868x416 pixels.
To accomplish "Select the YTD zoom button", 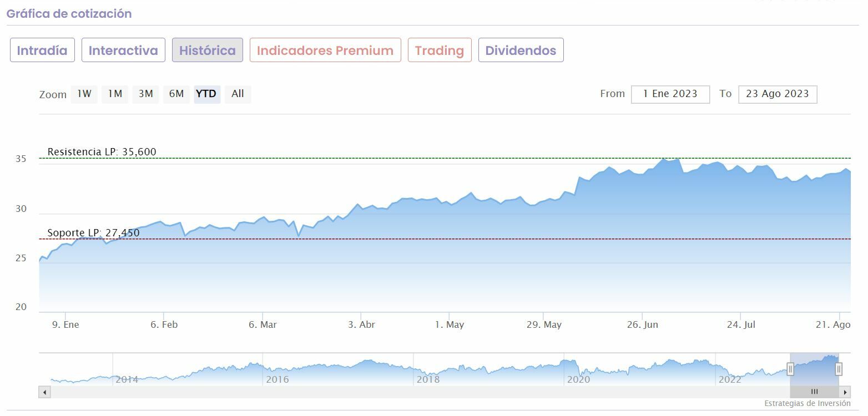I will [206, 94].
